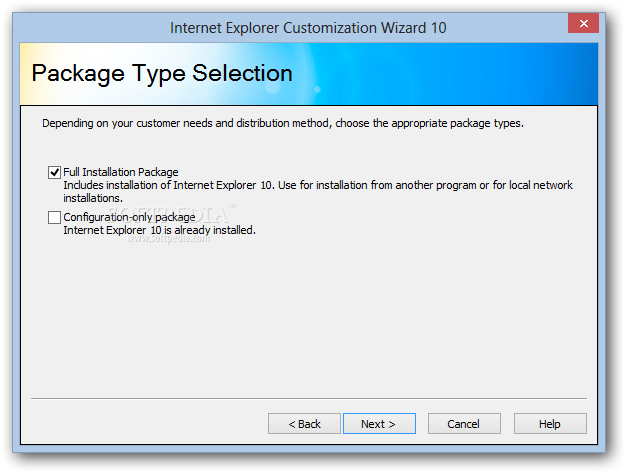Viewport: 626px width, 473px height.
Task: Click the window title bar text
Action: tap(308, 28)
